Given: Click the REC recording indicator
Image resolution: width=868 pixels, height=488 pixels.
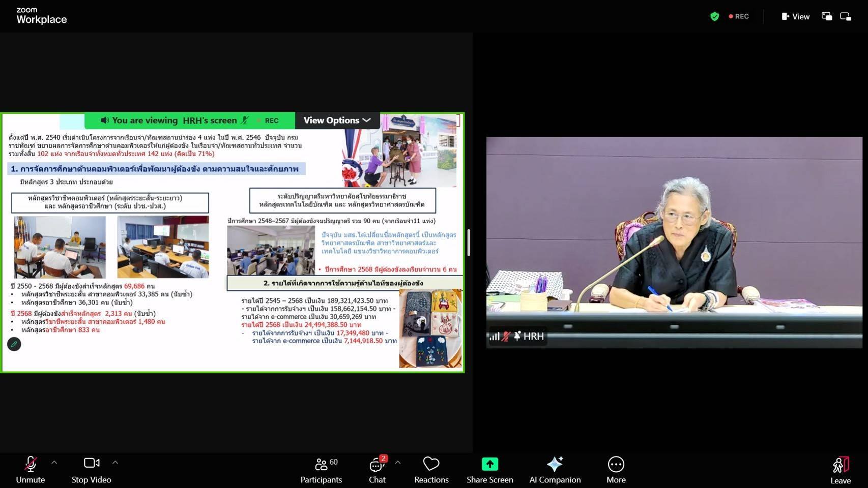Looking at the screenshot, I should click(x=739, y=16).
